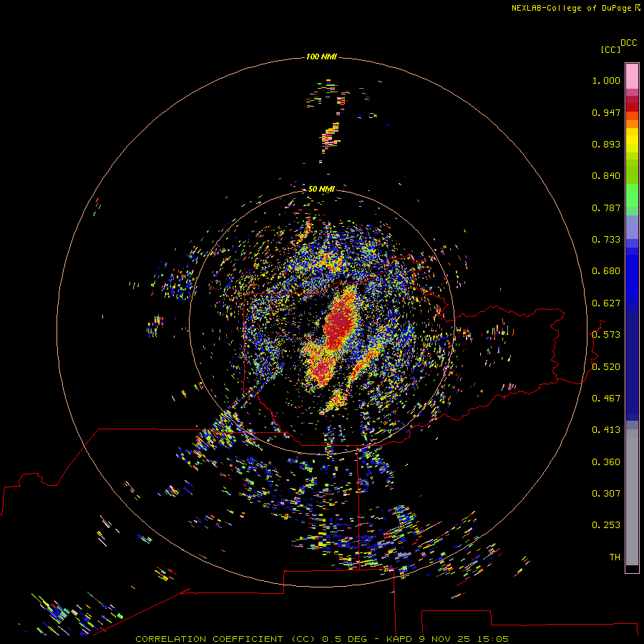The image size is (644, 644).
Task: Select the 0.947 legend value
Action: coord(606,112)
